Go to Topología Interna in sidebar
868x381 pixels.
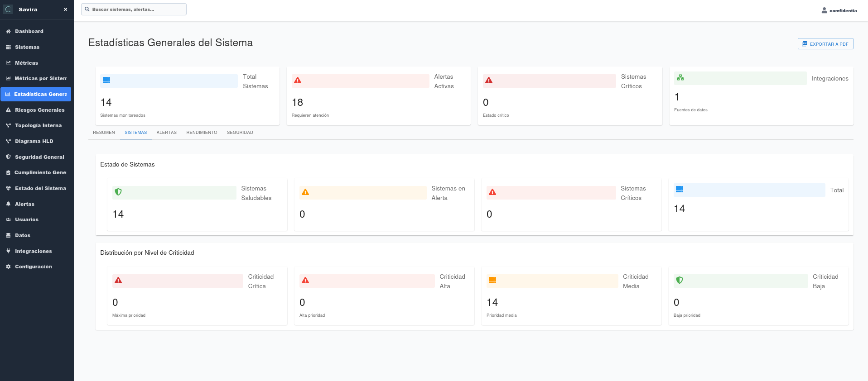point(38,125)
